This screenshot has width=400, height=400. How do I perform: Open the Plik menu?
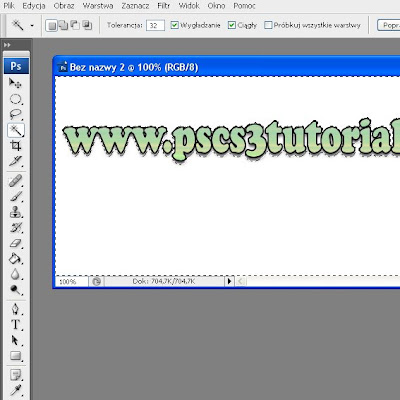(x=9, y=6)
